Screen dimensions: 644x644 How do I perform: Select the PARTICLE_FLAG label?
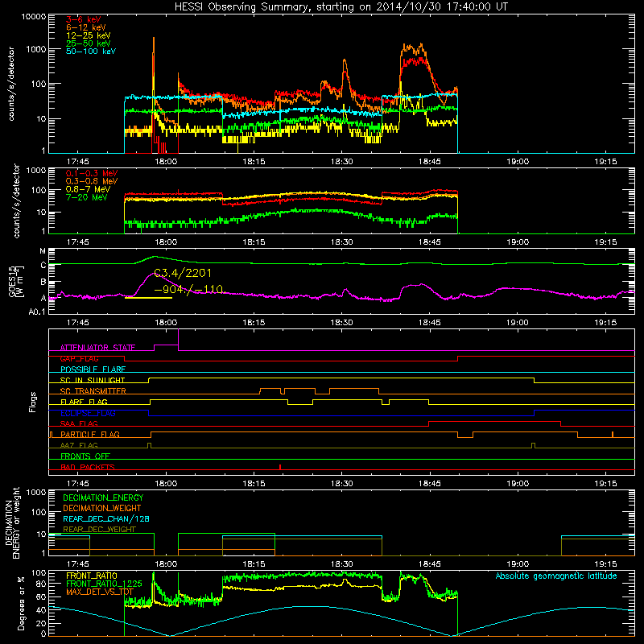90,434
